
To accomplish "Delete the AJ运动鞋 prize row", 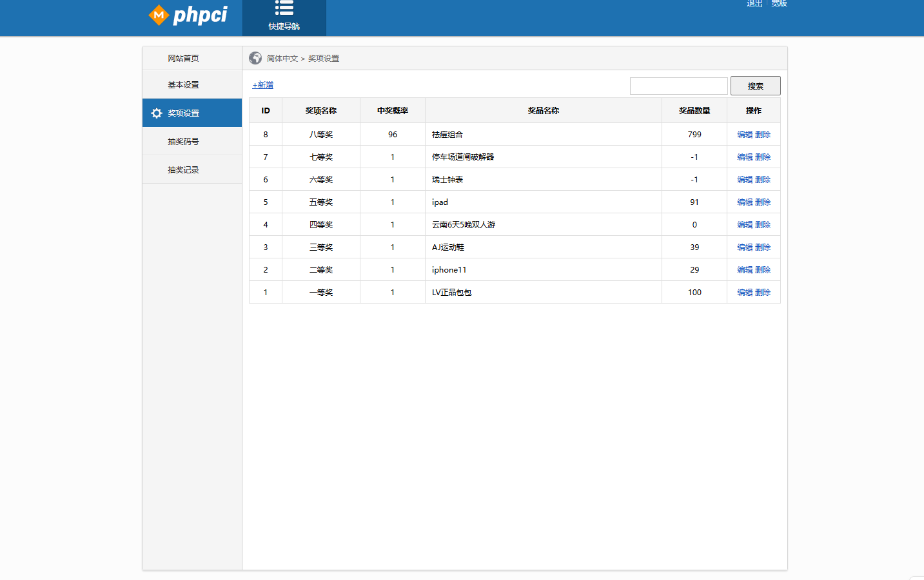I will coord(763,247).
